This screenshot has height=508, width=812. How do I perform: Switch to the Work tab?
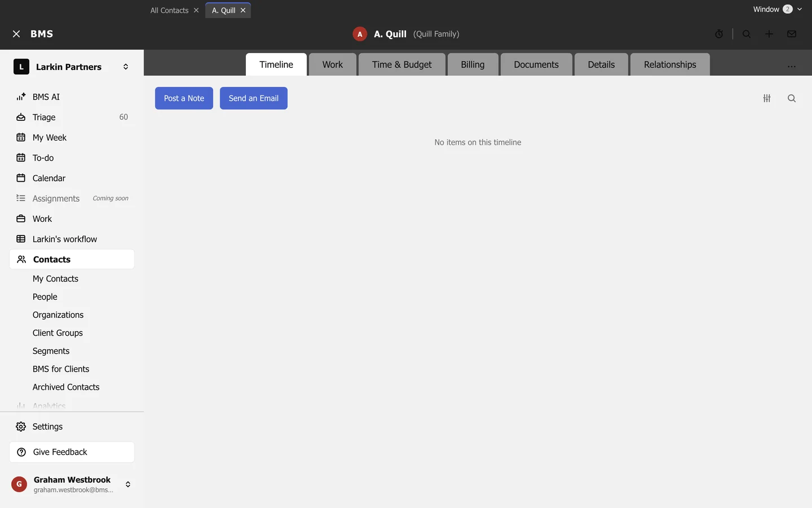tap(333, 64)
